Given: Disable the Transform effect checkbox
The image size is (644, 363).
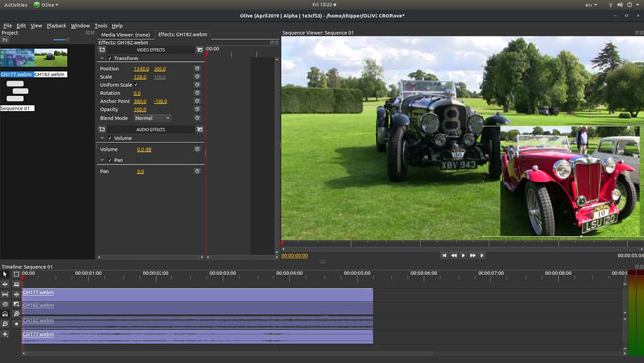Looking at the screenshot, I should coord(110,58).
